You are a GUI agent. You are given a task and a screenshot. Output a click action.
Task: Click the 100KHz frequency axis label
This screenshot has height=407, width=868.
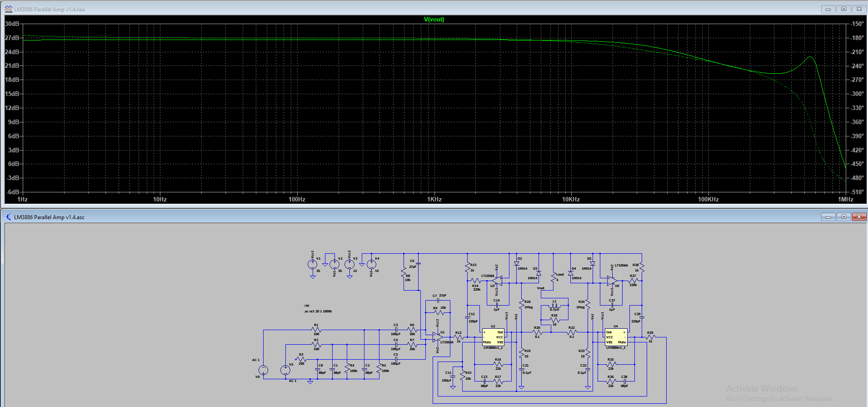708,199
